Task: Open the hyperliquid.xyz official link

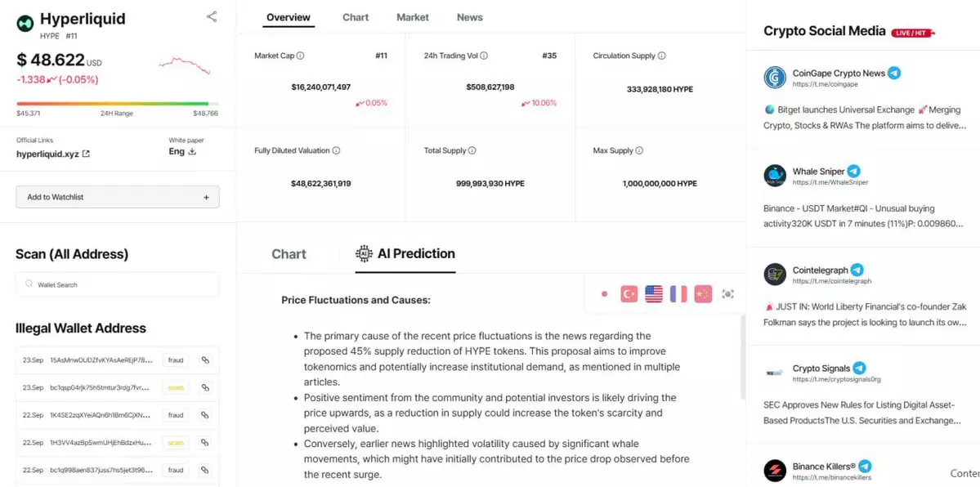Action: [53, 154]
